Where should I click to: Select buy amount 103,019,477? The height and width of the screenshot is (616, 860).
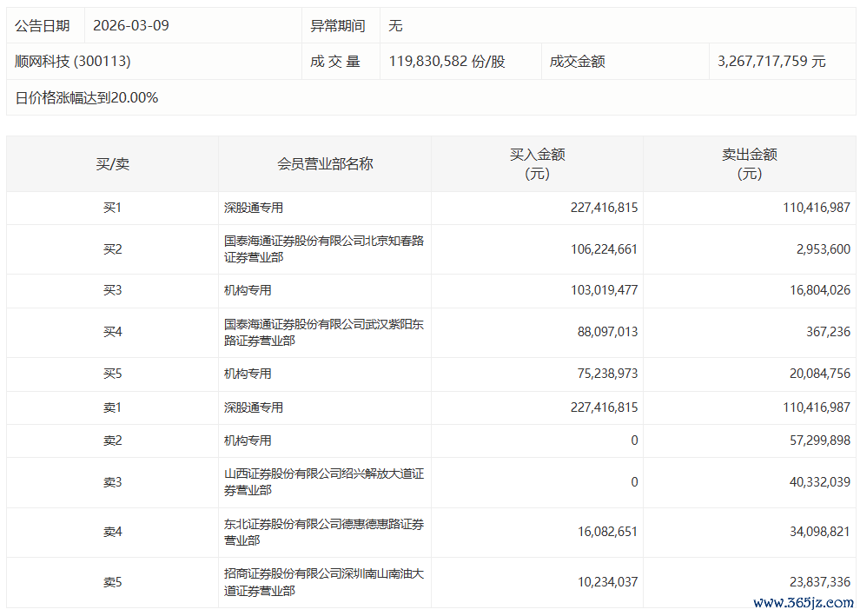pyautogui.click(x=604, y=290)
